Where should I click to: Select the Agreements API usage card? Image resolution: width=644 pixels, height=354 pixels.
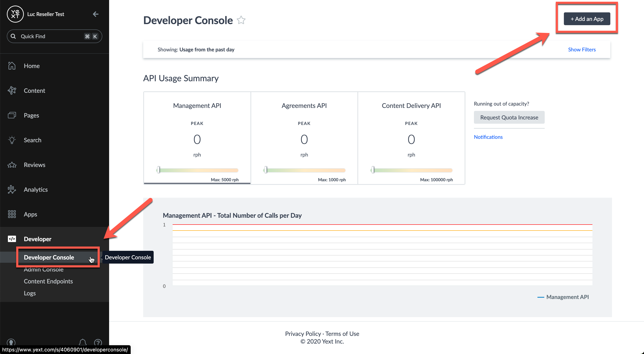(x=304, y=138)
